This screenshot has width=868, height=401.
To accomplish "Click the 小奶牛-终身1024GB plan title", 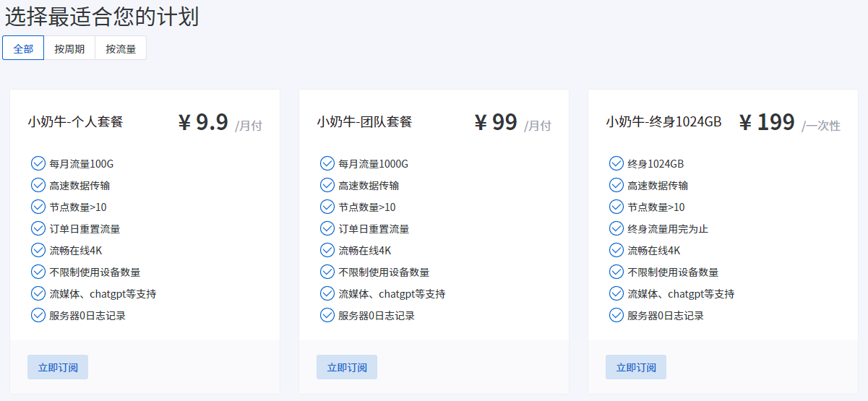I will (663, 121).
